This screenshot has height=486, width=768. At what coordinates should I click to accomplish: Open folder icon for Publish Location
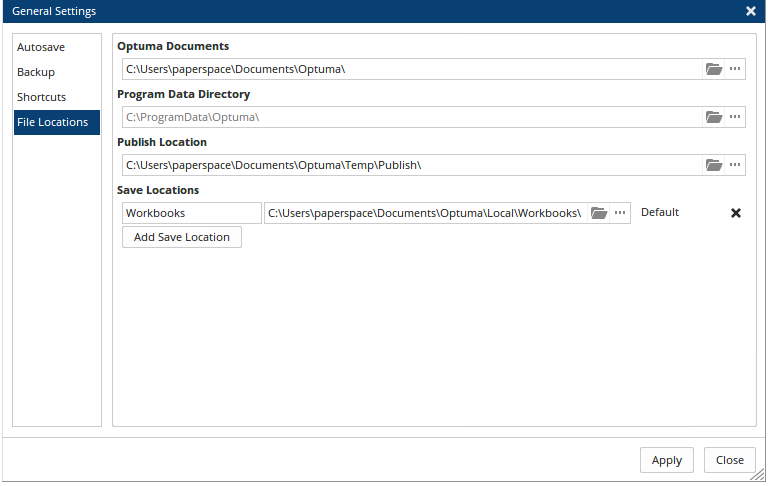[714, 165]
